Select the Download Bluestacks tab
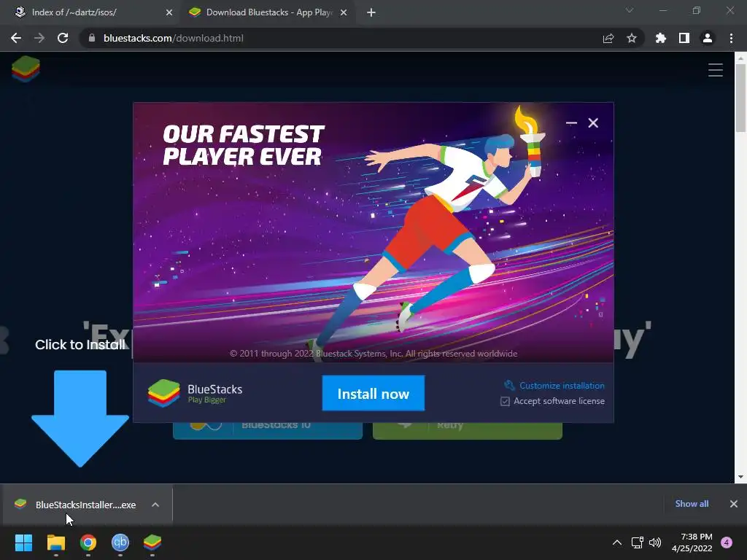This screenshot has height=560, width=747. point(269,12)
